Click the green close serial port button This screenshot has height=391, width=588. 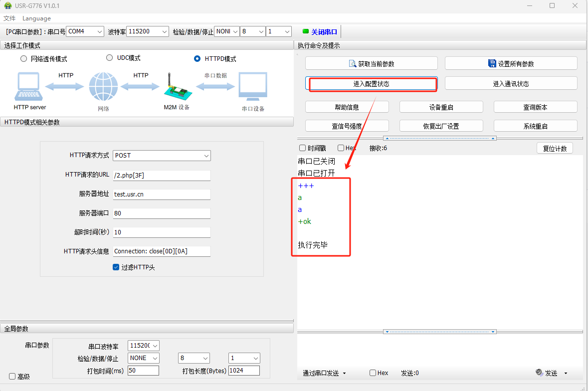pos(320,32)
